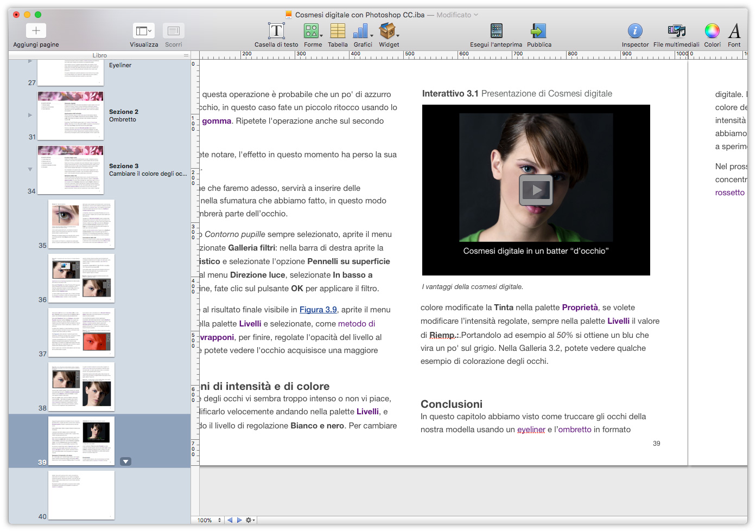The image size is (756, 532).
Task: Go to previous page arrow
Action: (230, 520)
